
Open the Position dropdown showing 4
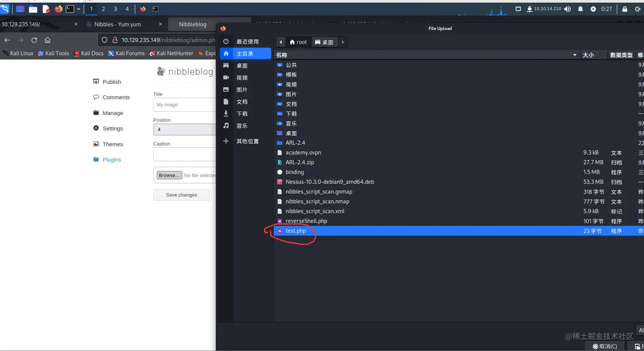(x=184, y=129)
